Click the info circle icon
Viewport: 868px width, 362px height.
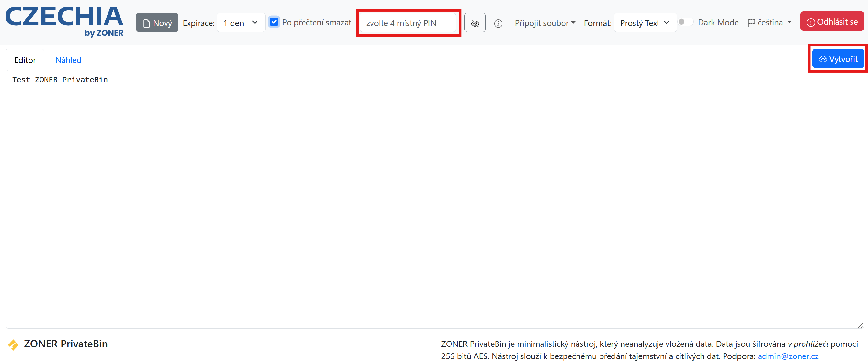coord(498,23)
